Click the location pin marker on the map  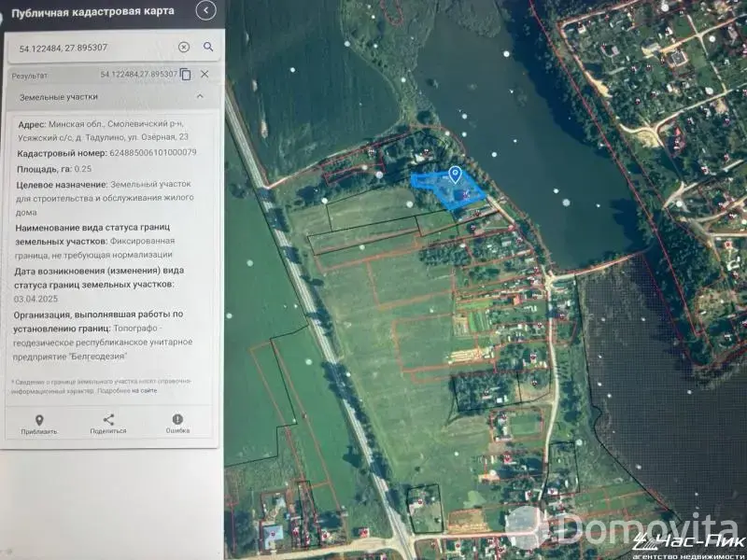[455, 175]
